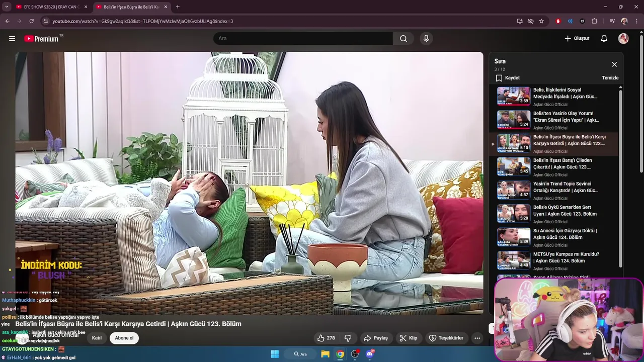Image resolution: width=644 pixels, height=362 pixels.
Task: Close the Belis'in İfşası tab
Action: (165, 7)
